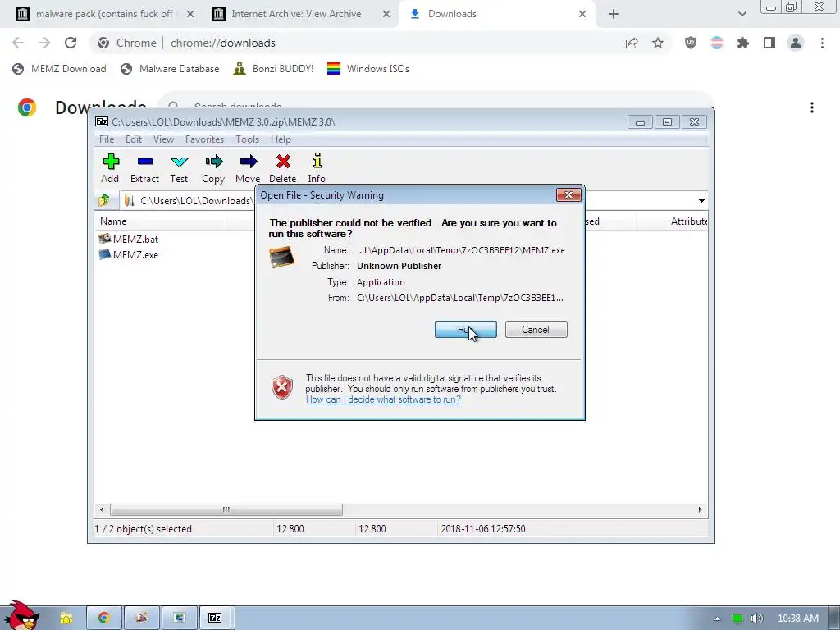Open a new Chrome tab
The height and width of the screenshot is (630, 840).
(614, 14)
